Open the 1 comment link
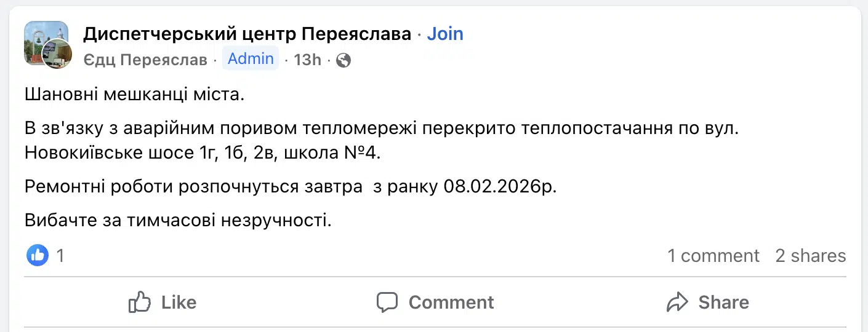 (x=713, y=256)
